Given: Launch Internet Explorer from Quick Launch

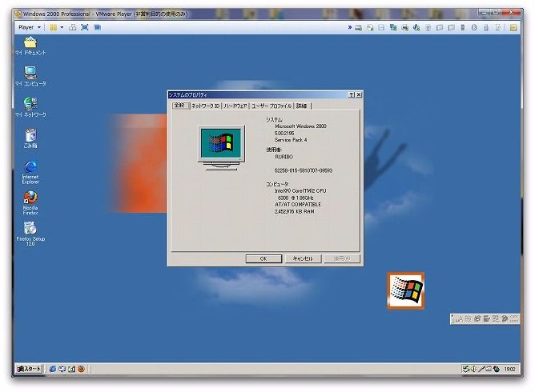Looking at the screenshot, I should tap(53, 369).
